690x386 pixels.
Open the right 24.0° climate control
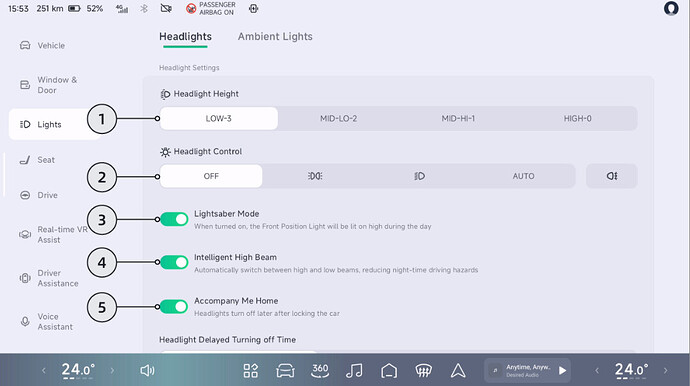[x=631, y=371]
